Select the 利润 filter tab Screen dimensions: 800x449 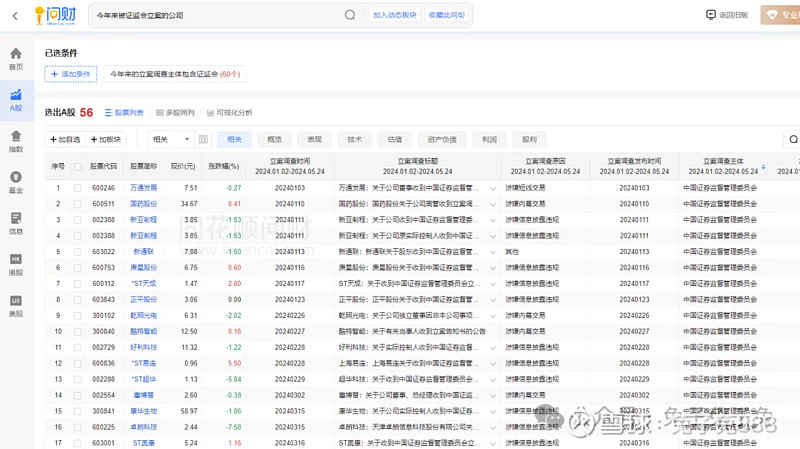coord(489,139)
